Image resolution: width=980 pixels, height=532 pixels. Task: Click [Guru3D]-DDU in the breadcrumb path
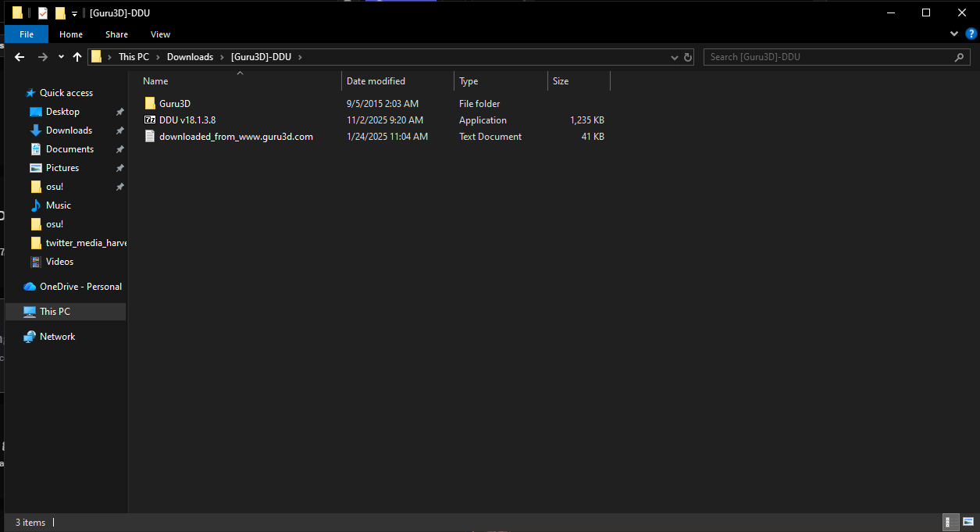(x=261, y=57)
